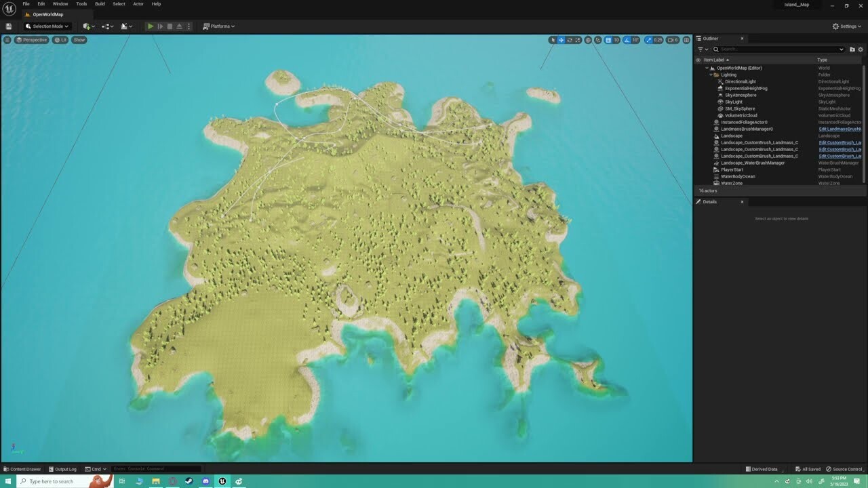
Task: Click the console command input field
Action: (157, 468)
